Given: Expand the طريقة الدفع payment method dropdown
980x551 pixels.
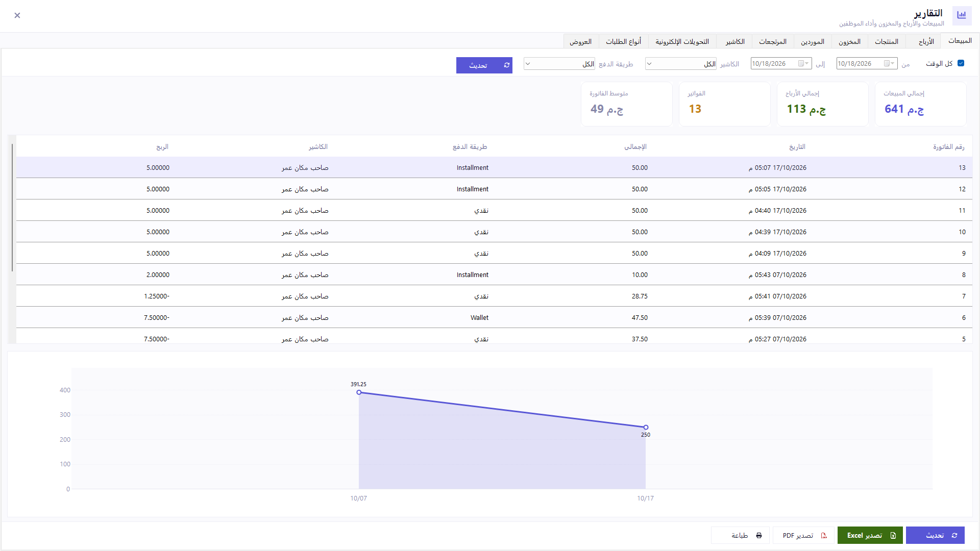Looking at the screenshot, I should pyautogui.click(x=559, y=64).
